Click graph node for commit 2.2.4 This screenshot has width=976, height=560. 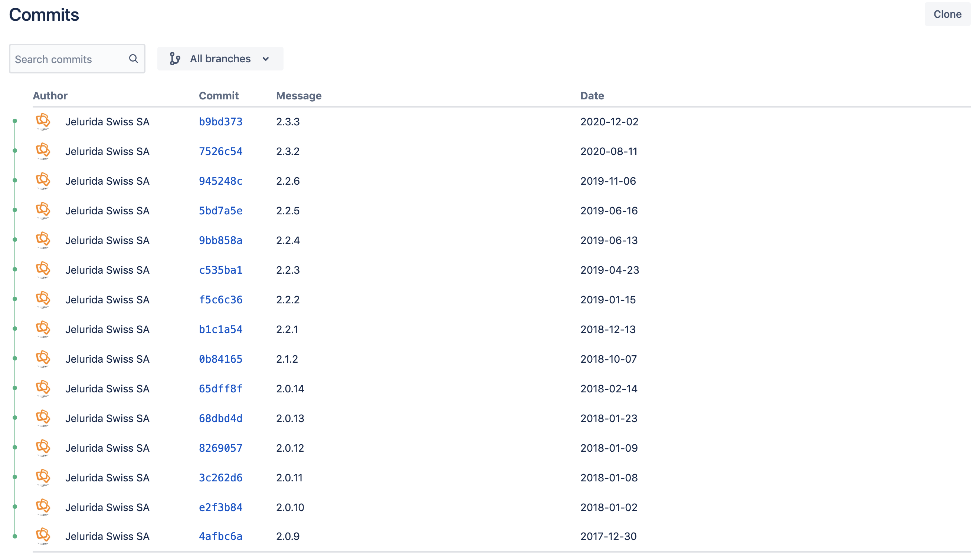(x=15, y=240)
